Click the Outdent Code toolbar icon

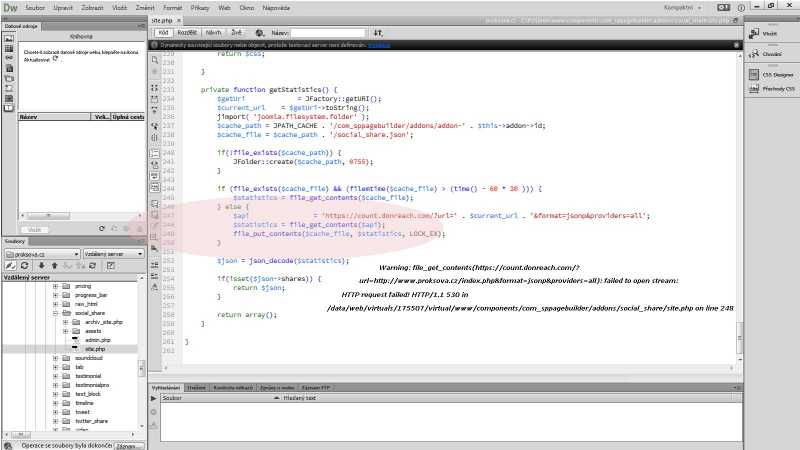[x=155, y=276]
